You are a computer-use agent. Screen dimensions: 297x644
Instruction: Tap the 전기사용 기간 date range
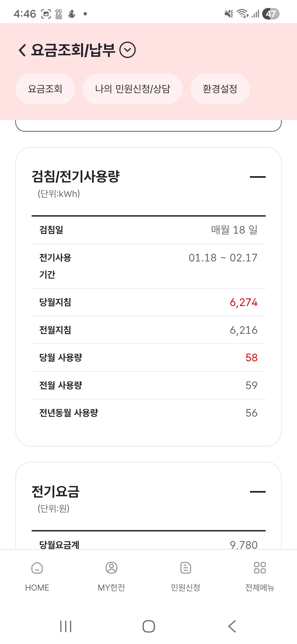223,258
